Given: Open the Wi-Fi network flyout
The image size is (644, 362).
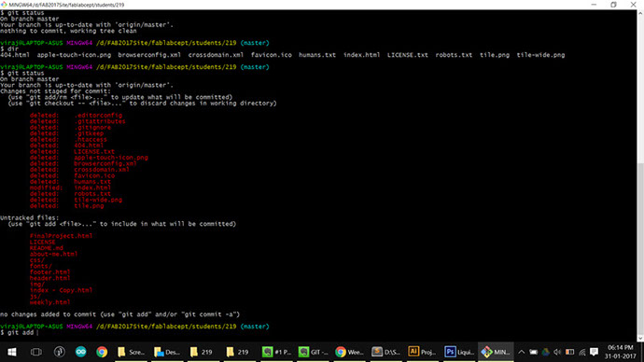Looking at the screenshot, I should [x=582, y=352].
